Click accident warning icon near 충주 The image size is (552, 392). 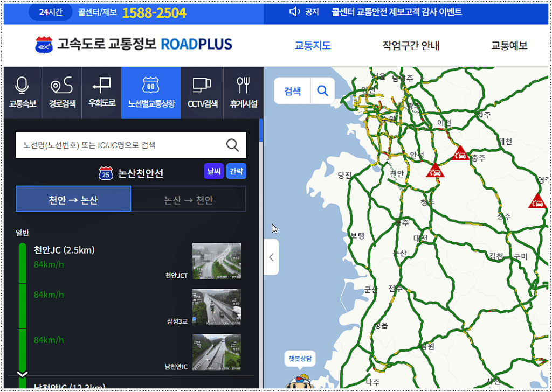[x=460, y=153]
